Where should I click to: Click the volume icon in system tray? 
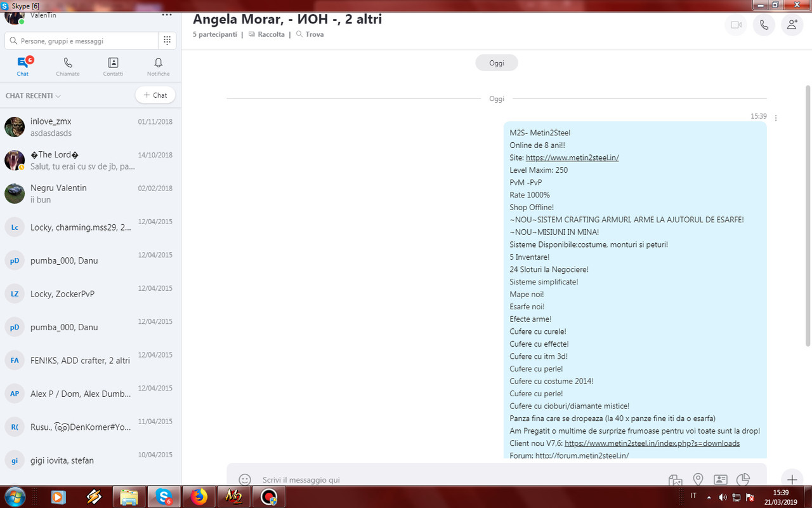pos(723,497)
